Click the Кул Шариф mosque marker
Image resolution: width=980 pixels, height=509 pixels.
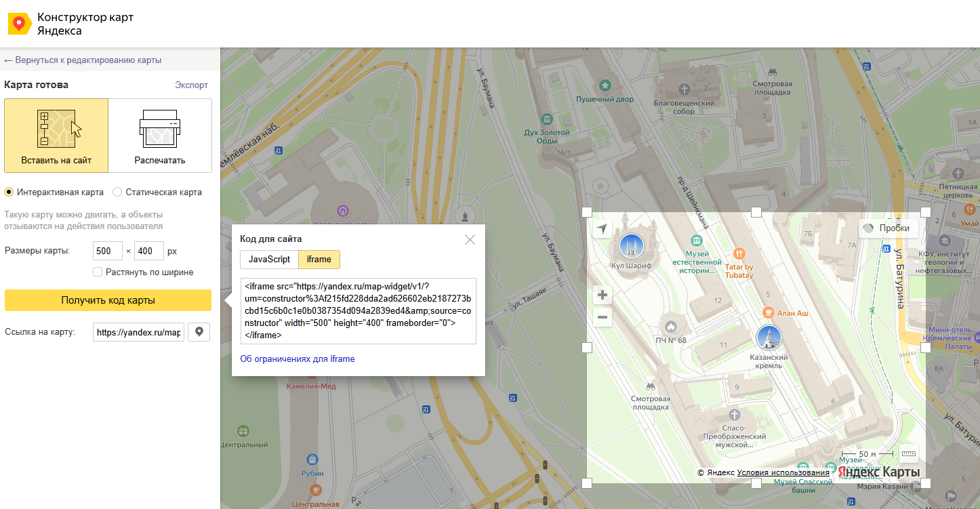631,246
